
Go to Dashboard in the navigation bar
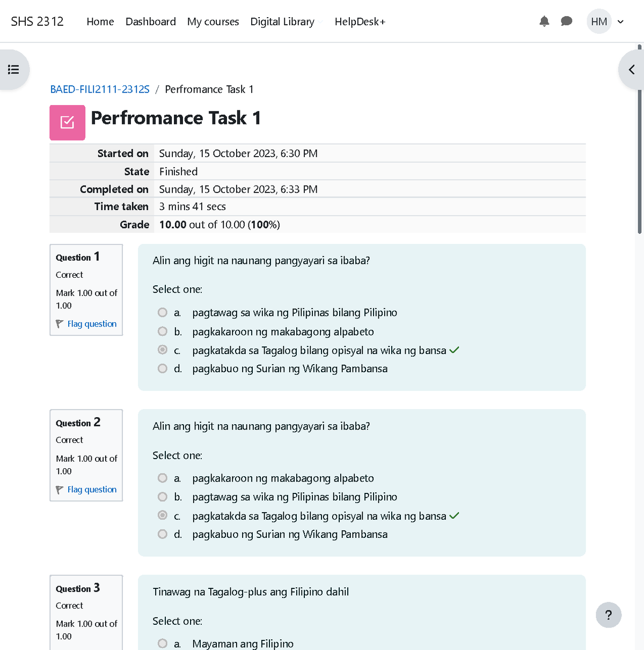(150, 21)
